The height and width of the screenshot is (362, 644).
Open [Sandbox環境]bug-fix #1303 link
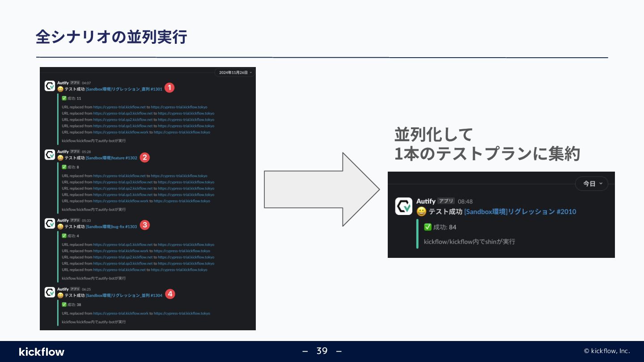[x=111, y=227]
